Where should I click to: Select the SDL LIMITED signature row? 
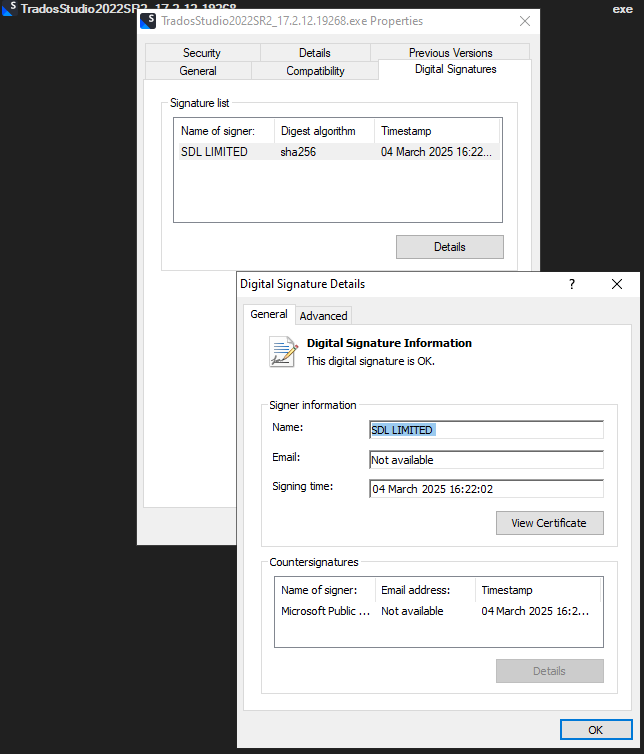[339, 152]
